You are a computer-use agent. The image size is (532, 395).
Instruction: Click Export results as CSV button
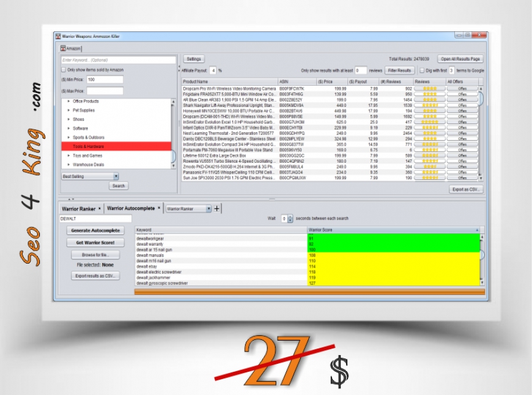pos(95,276)
